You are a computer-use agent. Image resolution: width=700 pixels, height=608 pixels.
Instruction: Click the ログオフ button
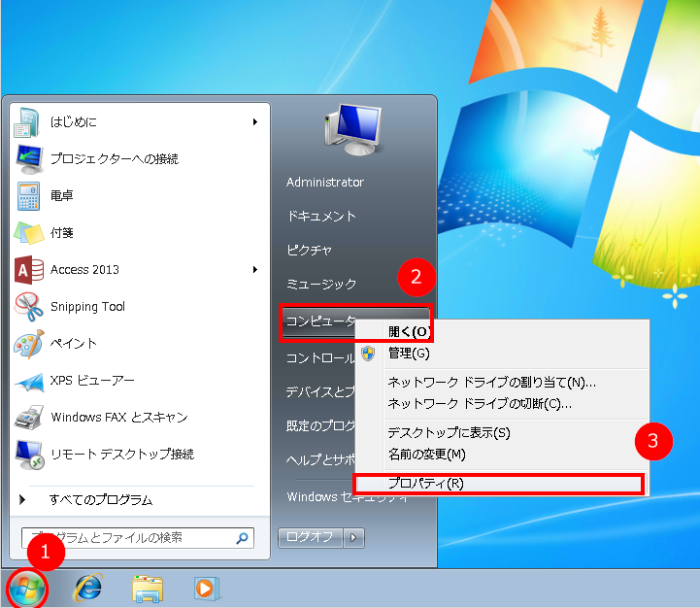[311, 537]
